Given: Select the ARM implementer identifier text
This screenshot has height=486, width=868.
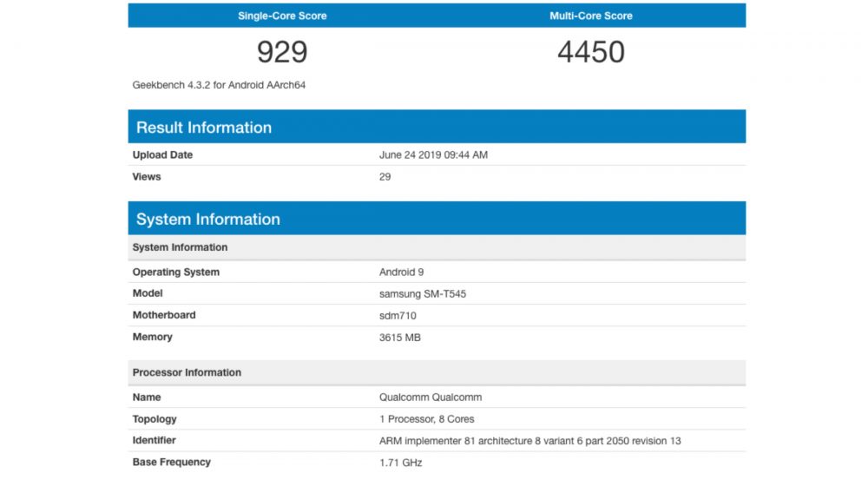Looking at the screenshot, I should (x=529, y=441).
